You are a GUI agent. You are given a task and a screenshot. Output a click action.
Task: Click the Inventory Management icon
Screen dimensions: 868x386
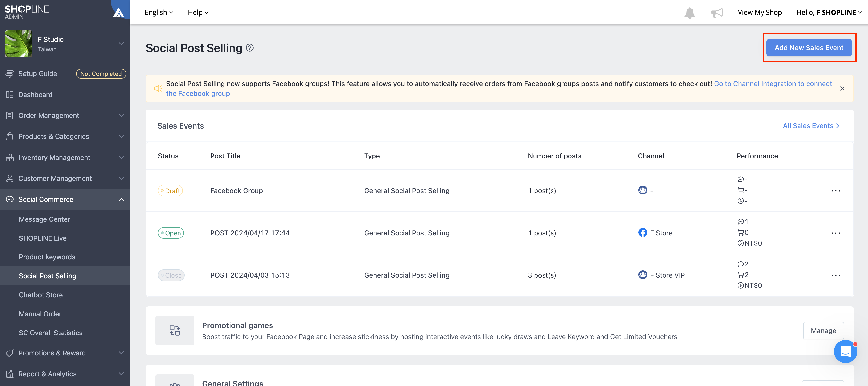pos(9,158)
